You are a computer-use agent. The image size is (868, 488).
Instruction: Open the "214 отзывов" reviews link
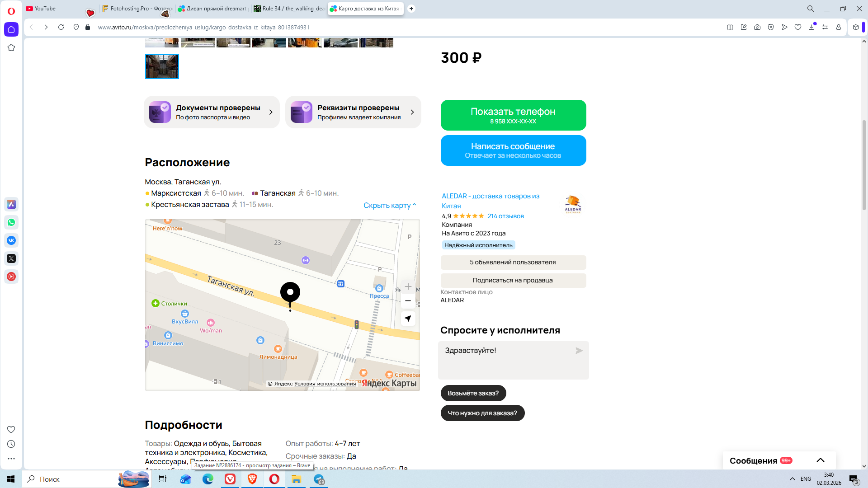click(x=505, y=216)
